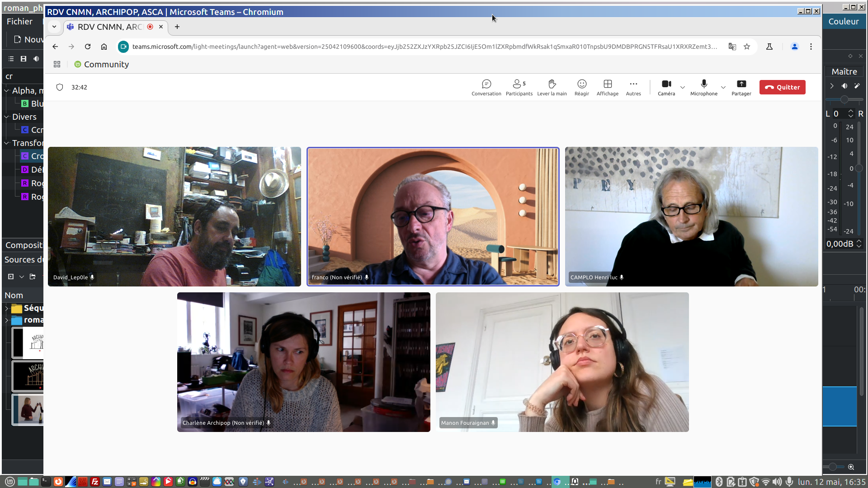This screenshot has height=488, width=868.
Task: Open the Fichier menu
Action: point(19,22)
